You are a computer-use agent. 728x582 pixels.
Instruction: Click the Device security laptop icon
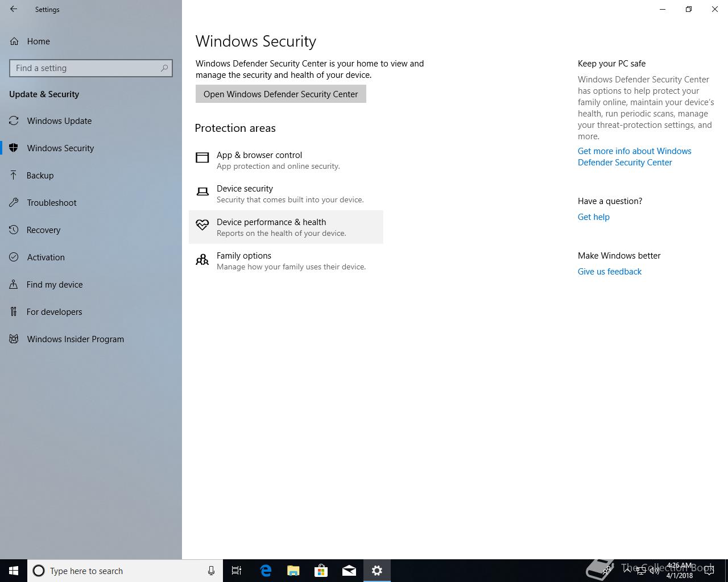coord(202,192)
